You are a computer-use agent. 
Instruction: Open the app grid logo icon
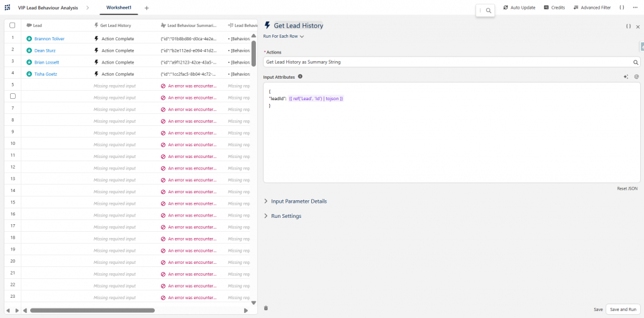pos(8,8)
